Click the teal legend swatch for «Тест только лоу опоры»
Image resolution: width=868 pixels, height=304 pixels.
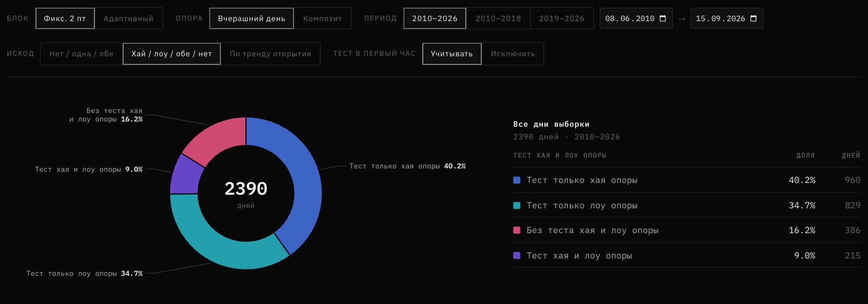pyautogui.click(x=517, y=205)
